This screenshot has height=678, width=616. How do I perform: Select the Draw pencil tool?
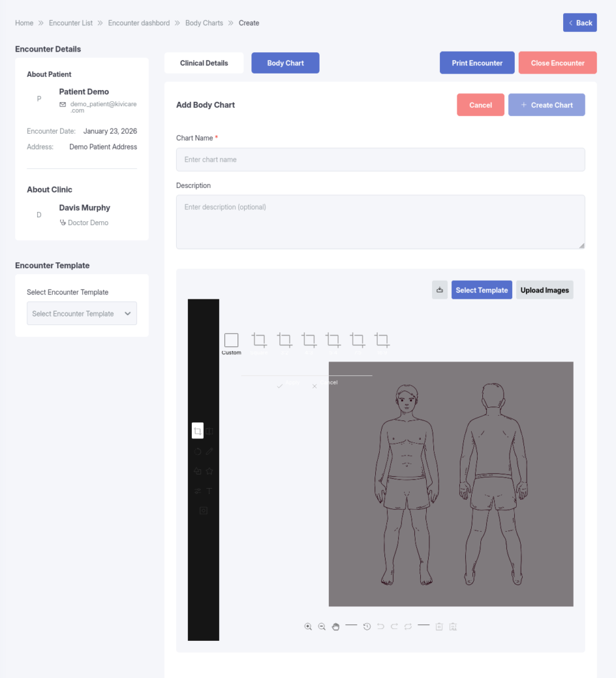pos(210,451)
